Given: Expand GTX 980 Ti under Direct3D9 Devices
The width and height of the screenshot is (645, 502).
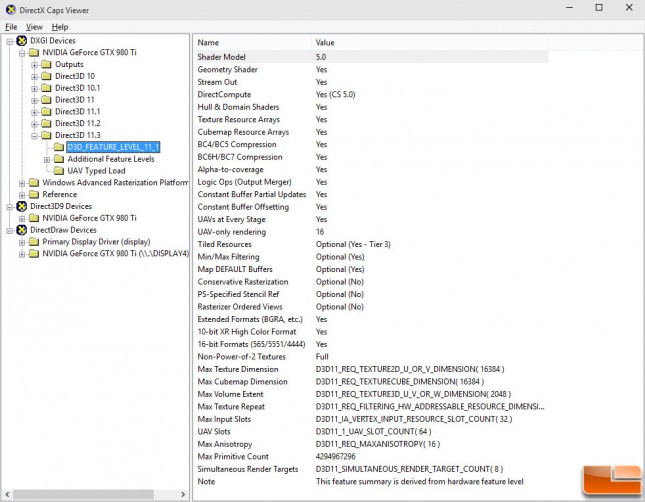Looking at the screenshot, I should (22, 218).
